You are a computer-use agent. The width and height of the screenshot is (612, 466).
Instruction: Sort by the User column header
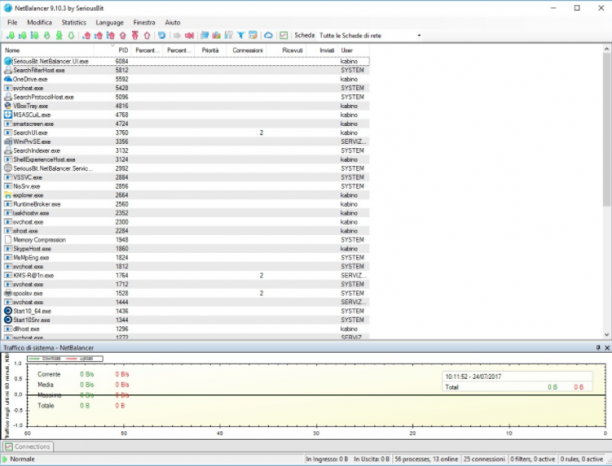point(353,50)
